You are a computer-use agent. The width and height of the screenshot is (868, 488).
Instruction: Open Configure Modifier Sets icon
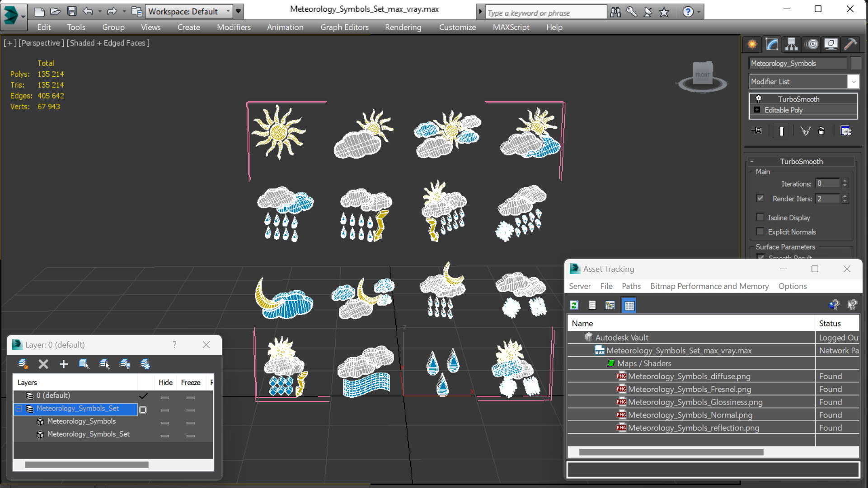[845, 131]
